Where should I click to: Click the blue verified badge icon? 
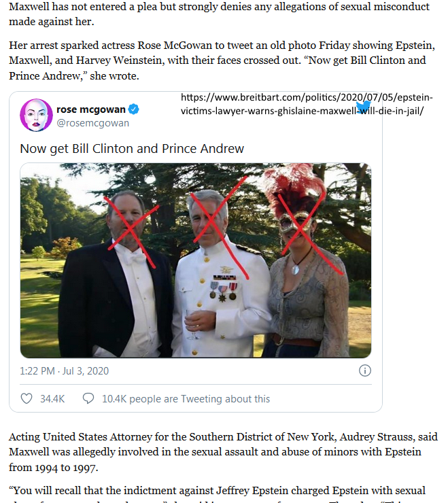tap(133, 109)
